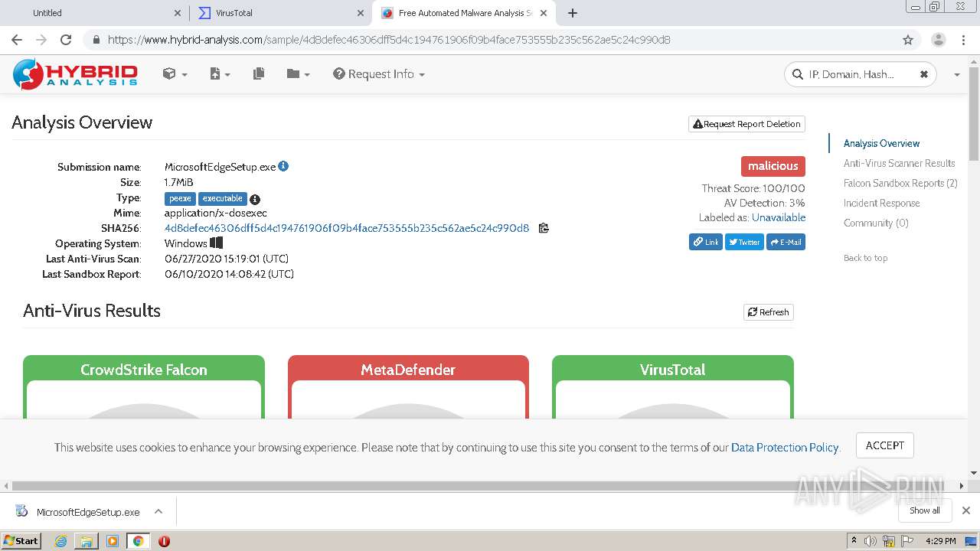Go to Incident Response section
Viewport: 980px width, 551px height.
pos(881,203)
